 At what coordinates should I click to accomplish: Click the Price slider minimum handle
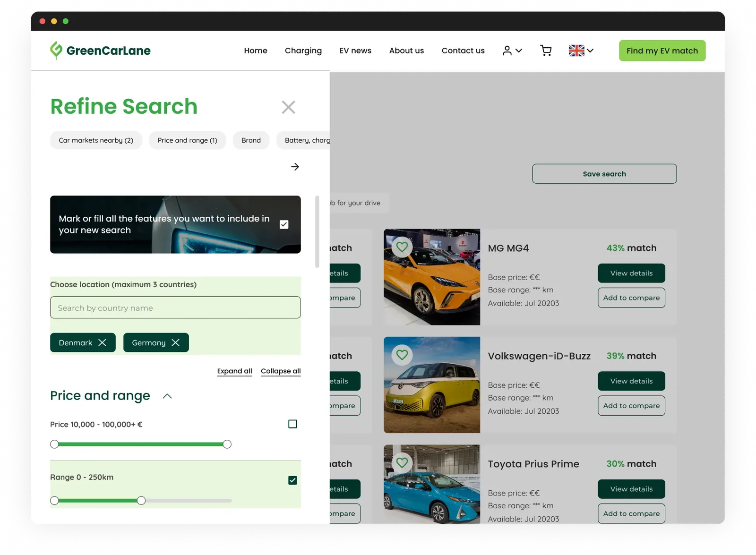54,444
